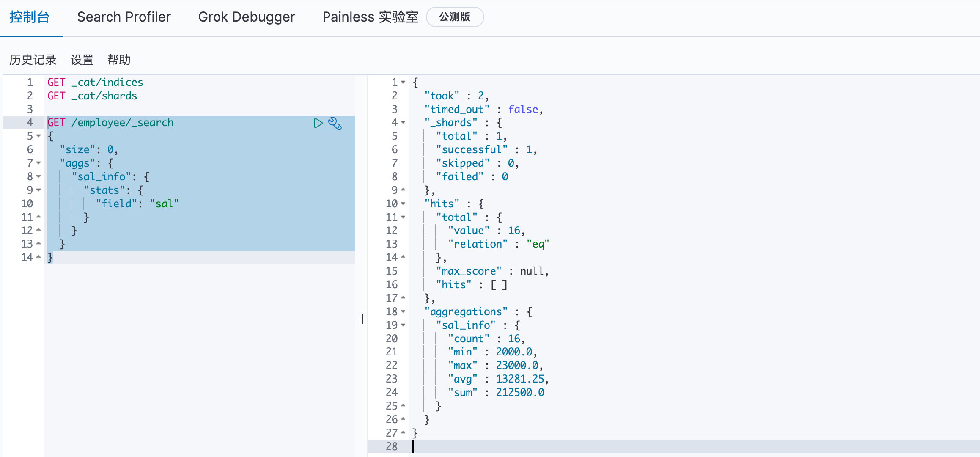The image size is (980, 457).
Task: Fold marker at response line 17
Action: point(403,298)
